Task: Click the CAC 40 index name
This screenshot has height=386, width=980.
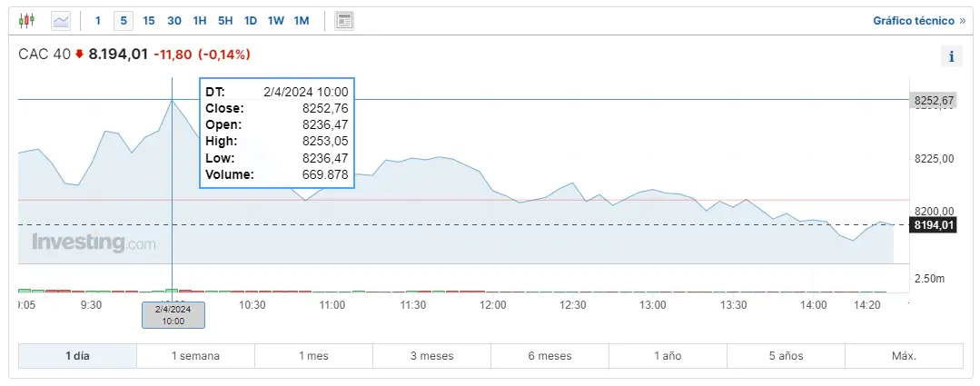Action: (x=44, y=54)
